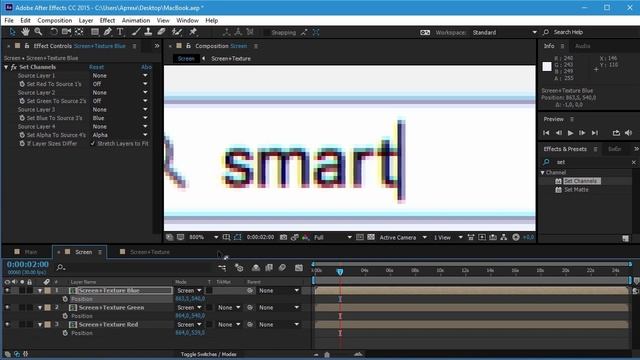The height and width of the screenshot is (360, 640).
Task: Toggle visibility of Screen+Texture Red layer
Action: pos(7,324)
